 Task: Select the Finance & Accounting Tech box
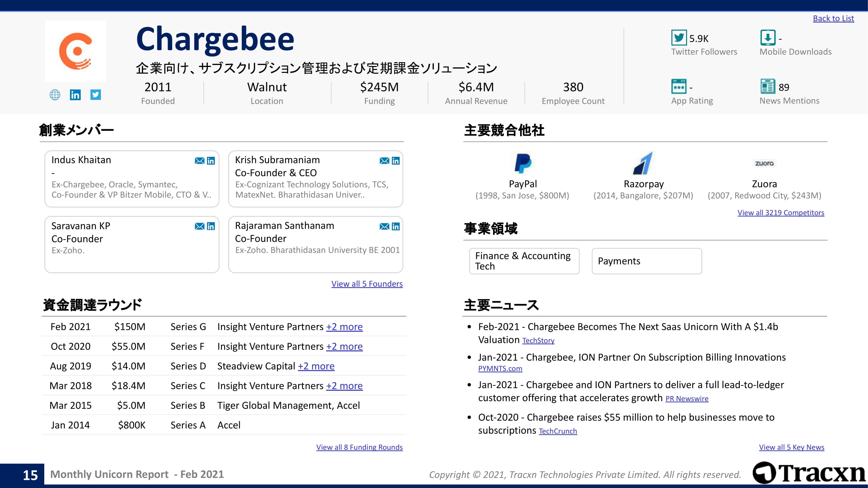click(524, 261)
